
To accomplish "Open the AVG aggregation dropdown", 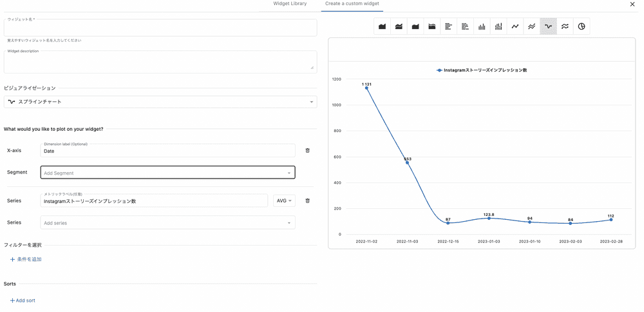I will pos(284,200).
